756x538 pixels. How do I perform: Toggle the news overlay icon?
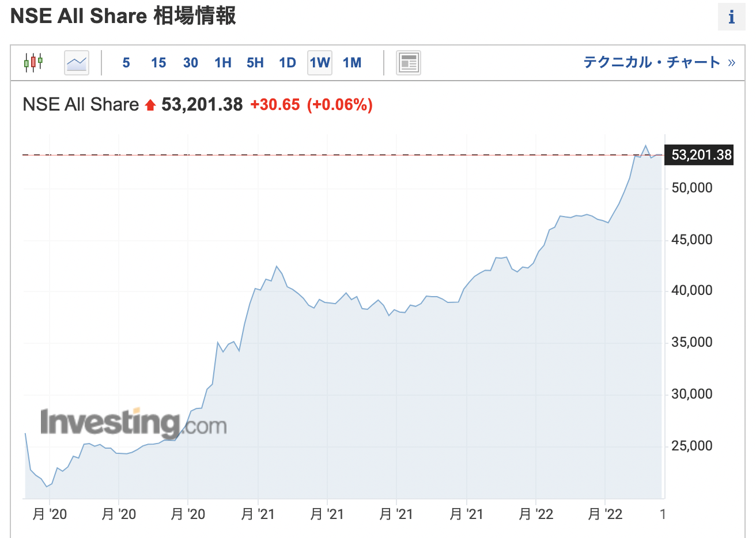[x=409, y=63]
